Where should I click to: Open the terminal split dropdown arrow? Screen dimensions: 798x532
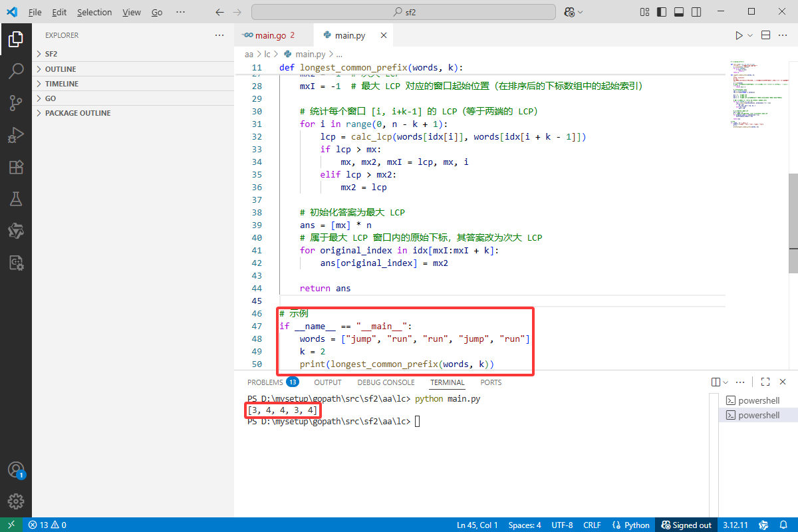tap(726, 382)
